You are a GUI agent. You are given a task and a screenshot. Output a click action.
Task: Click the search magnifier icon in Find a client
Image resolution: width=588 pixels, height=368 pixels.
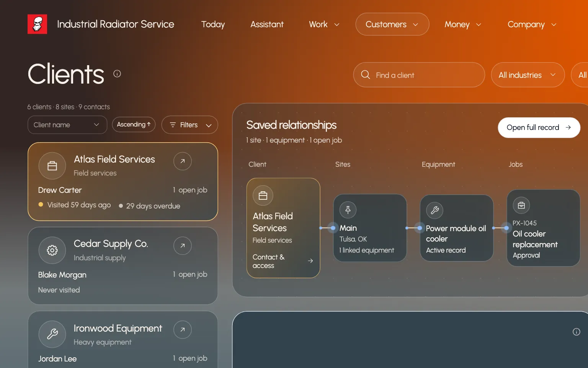click(x=366, y=75)
